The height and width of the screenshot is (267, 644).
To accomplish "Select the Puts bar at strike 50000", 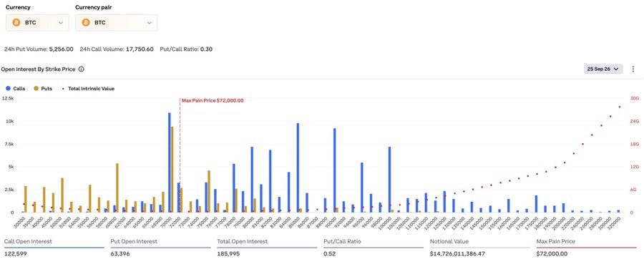I will tap(62, 195).
